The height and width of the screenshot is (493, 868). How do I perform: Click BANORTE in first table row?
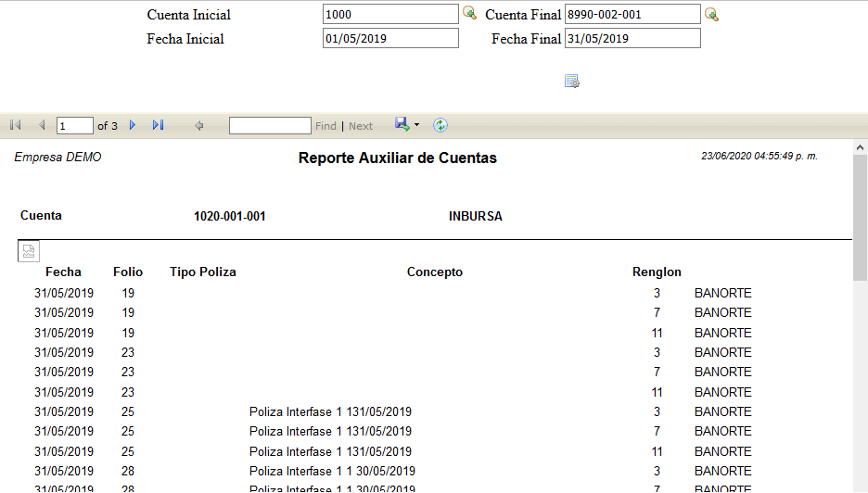[723, 293]
